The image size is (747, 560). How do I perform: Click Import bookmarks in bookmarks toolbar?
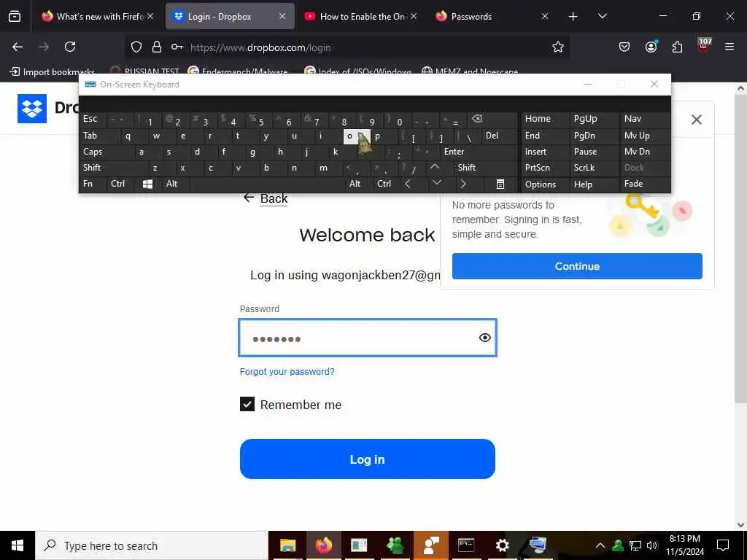coord(53,72)
